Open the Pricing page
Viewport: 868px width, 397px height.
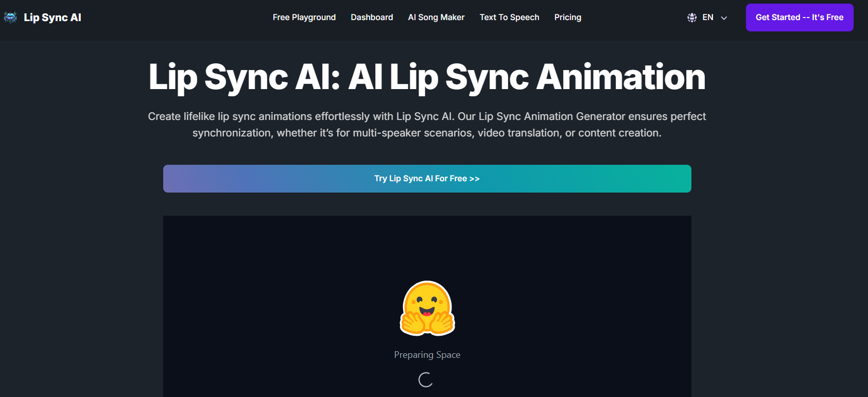[568, 18]
